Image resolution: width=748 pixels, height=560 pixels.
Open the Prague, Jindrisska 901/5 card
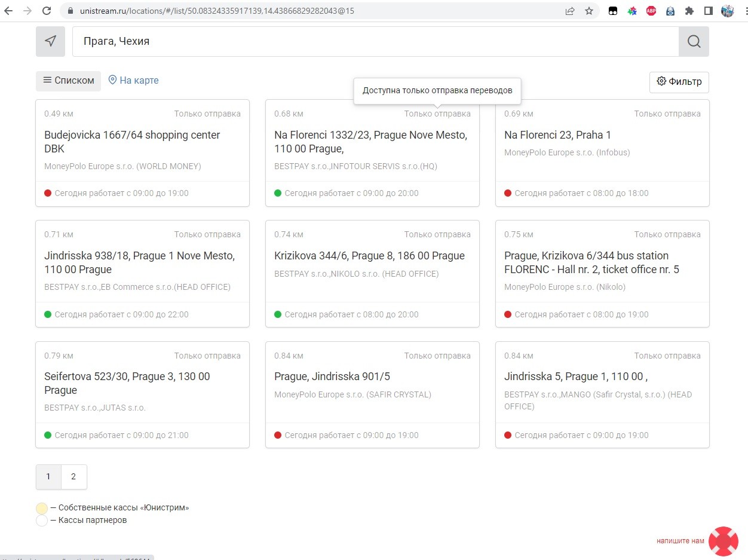point(372,394)
